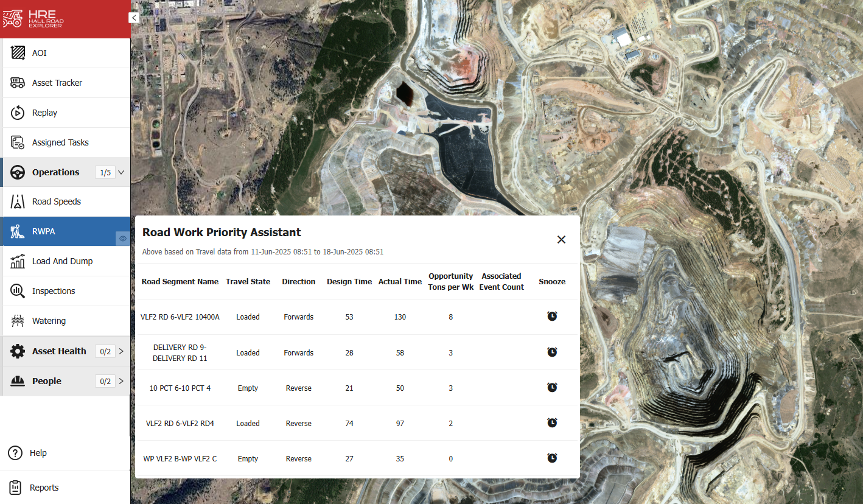
Task: Open the Help link
Action: [38, 453]
